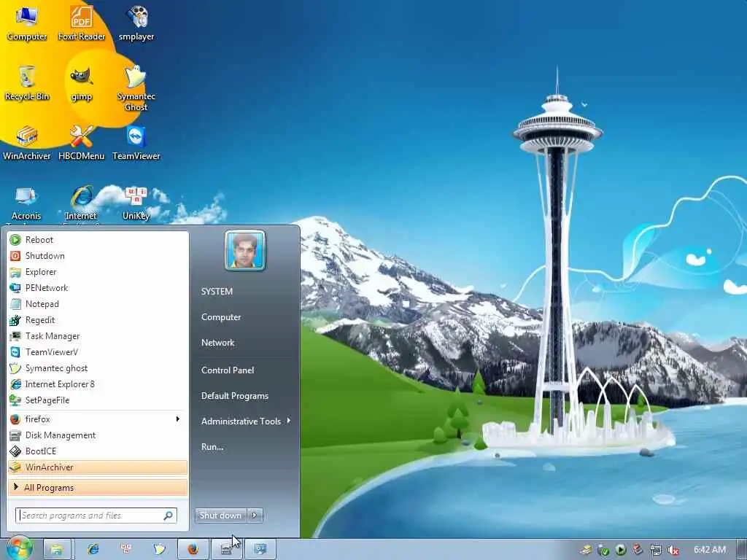This screenshot has height=560, width=747.
Task: Click the Windows Start orb
Action: click(20, 548)
